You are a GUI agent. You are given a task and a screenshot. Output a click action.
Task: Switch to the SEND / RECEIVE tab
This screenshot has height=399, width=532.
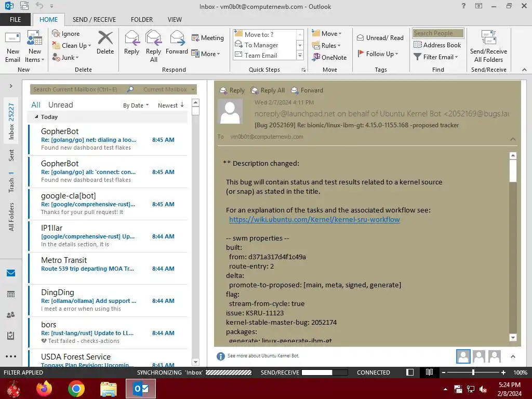(94, 20)
